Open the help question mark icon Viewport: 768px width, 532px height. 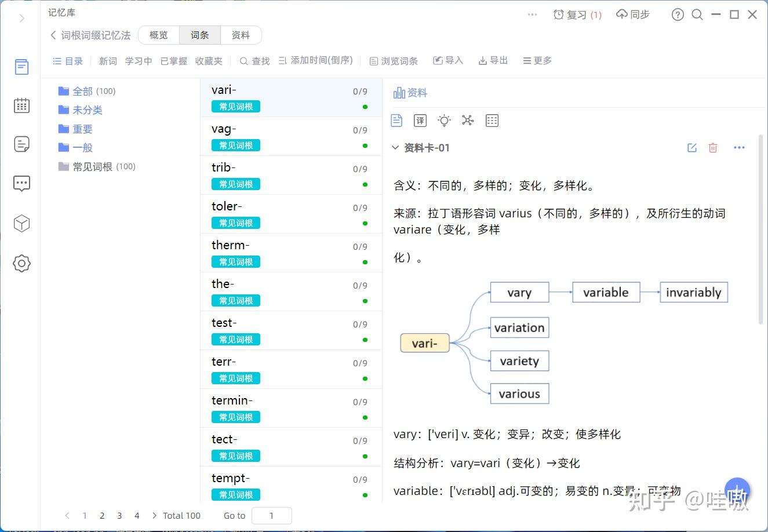678,14
